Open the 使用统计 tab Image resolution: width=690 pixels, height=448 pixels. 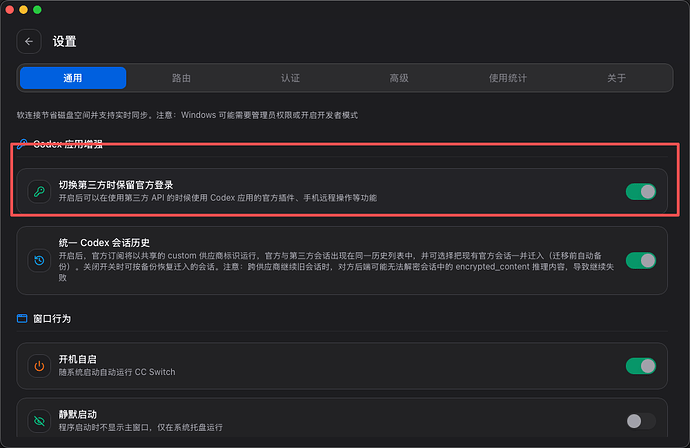click(x=508, y=78)
